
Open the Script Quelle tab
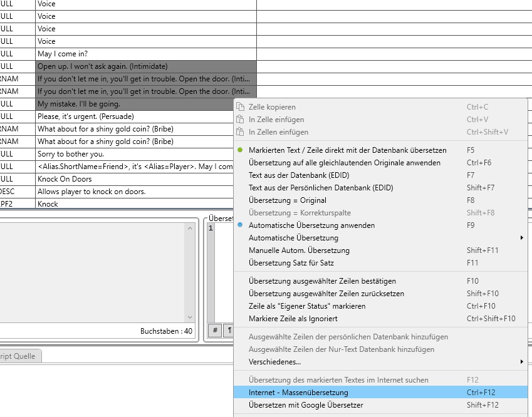click(20, 356)
